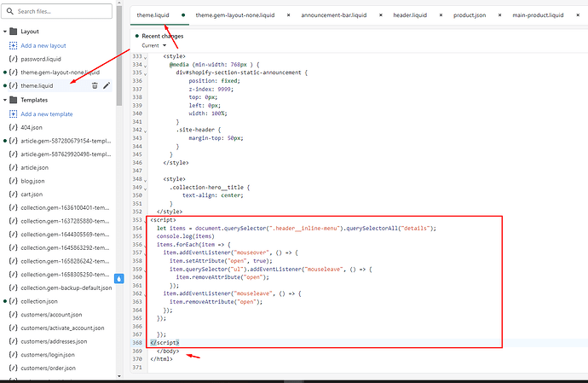Fold code at line 333
This screenshot has height=383, width=588.
tap(145, 57)
